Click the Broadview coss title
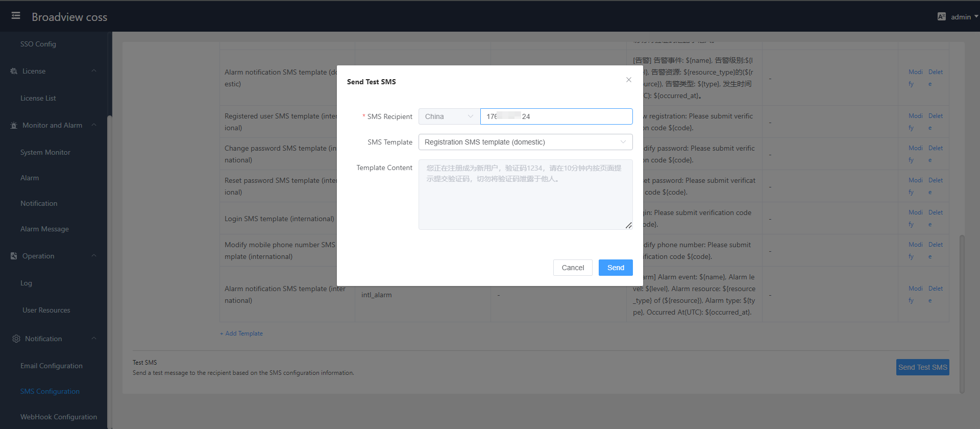The width and height of the screenshot is (980, 429). (69, 17)
